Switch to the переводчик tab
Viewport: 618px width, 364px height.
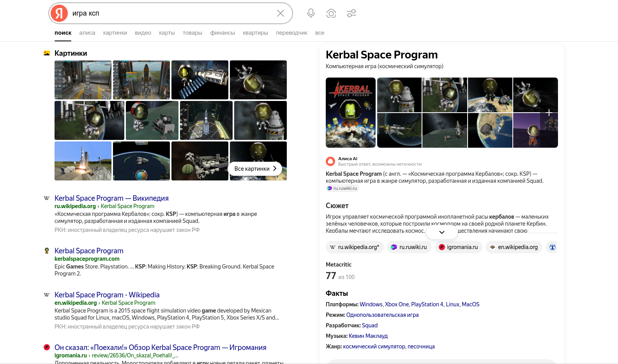291,33
